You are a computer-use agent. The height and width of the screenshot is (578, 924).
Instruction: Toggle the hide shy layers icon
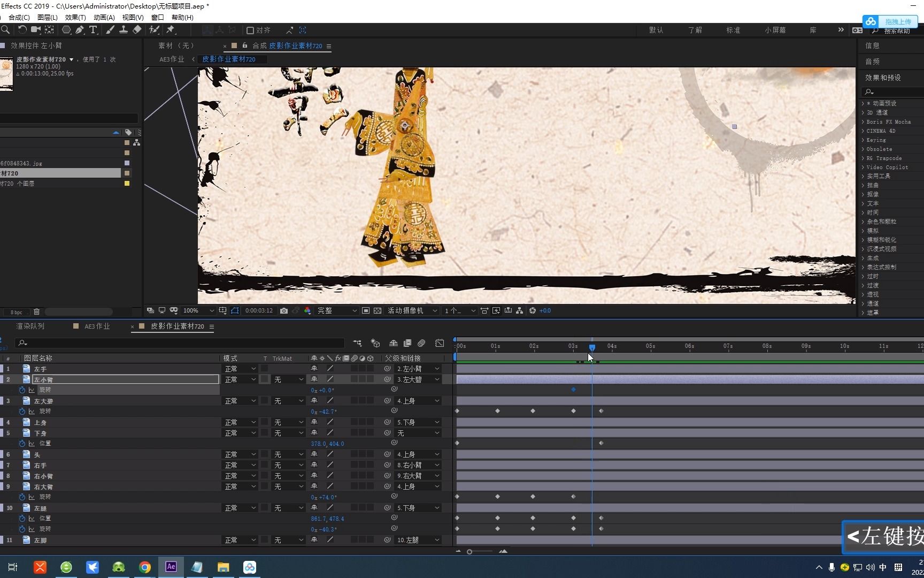point(394,343)
